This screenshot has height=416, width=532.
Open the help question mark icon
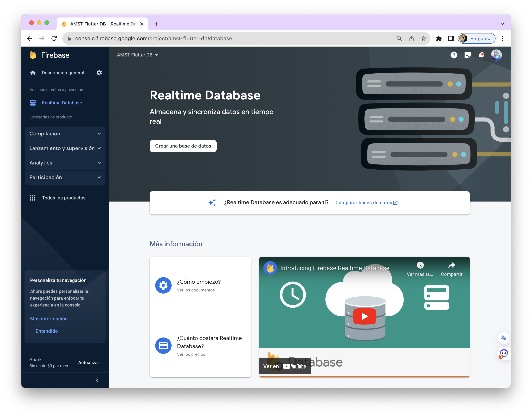coord(454,55)
